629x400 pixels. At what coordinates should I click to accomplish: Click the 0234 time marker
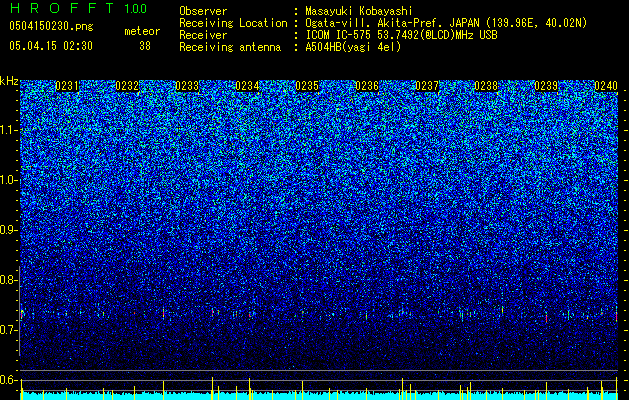[247, 86]
